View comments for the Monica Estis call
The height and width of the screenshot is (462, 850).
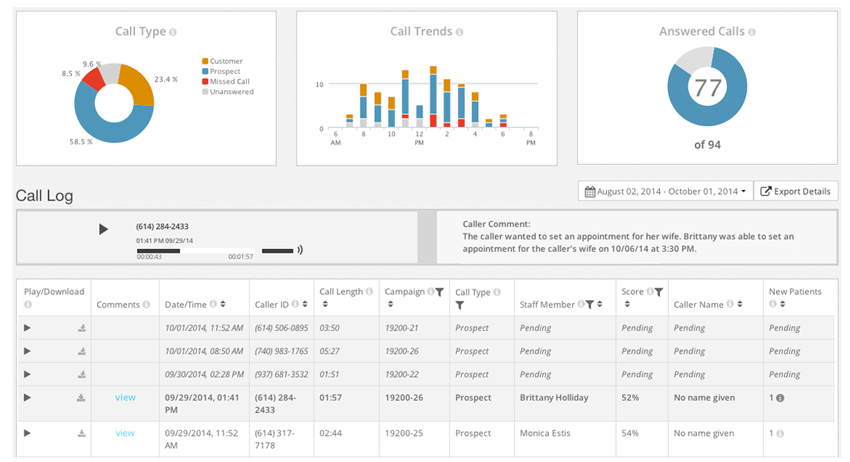125,433
